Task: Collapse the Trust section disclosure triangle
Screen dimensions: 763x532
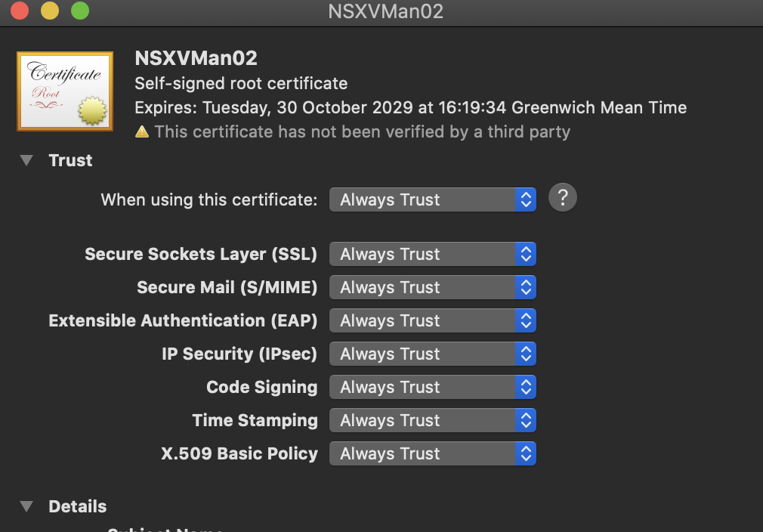Action: [x=26, y=160]
